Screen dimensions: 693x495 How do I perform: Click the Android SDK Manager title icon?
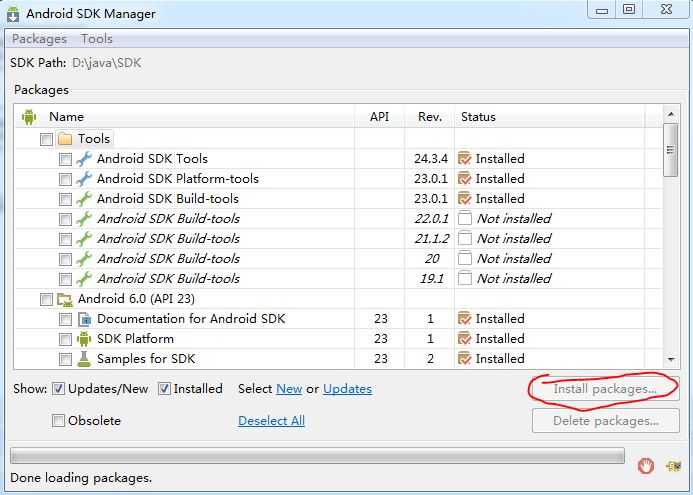point(13,13)
